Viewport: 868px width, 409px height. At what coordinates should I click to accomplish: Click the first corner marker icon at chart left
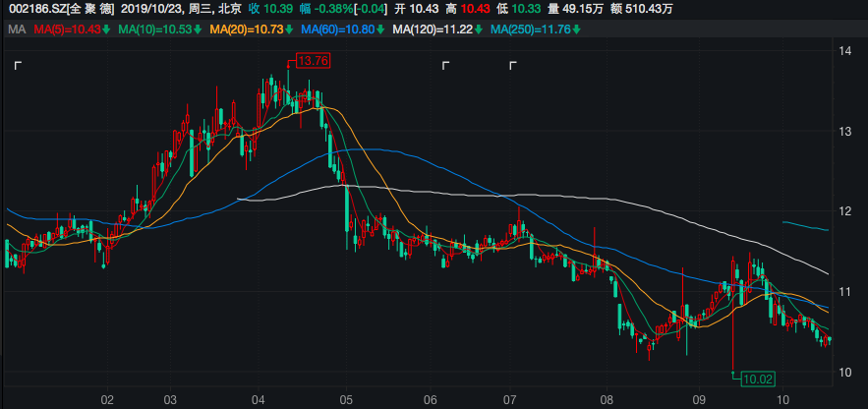tap(18, 66)
